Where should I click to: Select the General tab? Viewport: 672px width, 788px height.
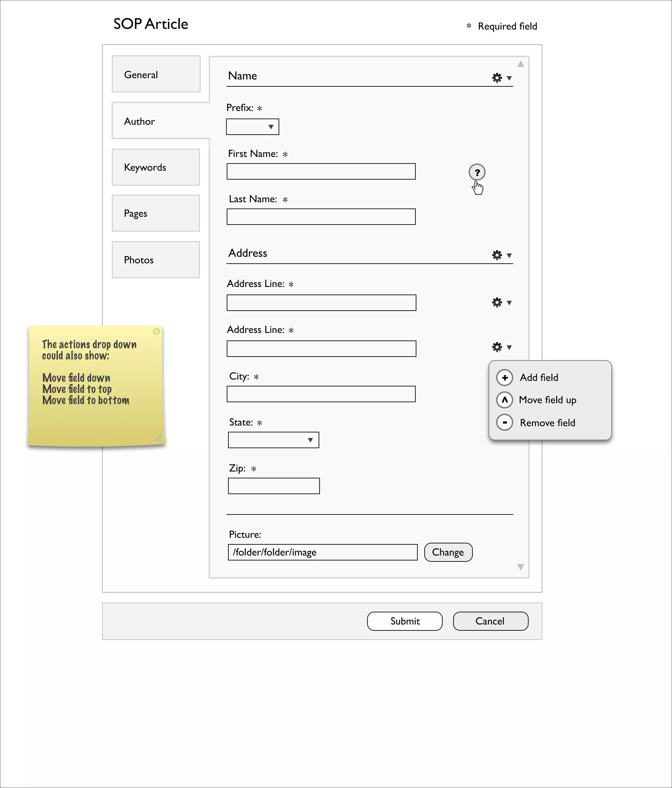156,74
